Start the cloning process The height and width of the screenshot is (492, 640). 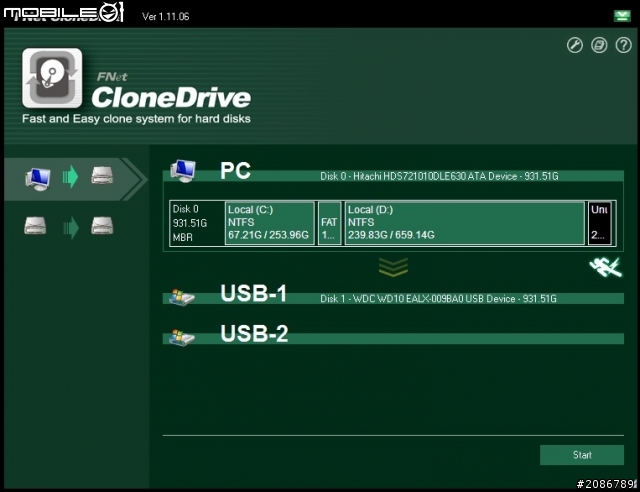coord(582,455)
